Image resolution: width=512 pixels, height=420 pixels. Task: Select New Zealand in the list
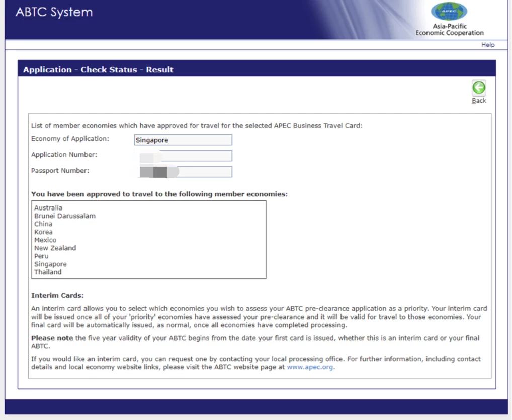(55, 248)
